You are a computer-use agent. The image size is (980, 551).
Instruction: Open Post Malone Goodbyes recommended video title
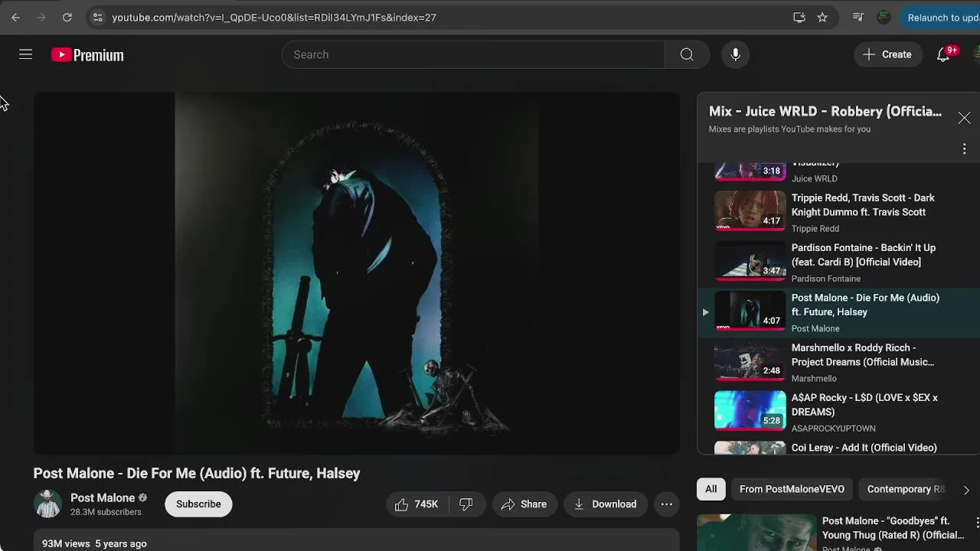click(893, 528)
